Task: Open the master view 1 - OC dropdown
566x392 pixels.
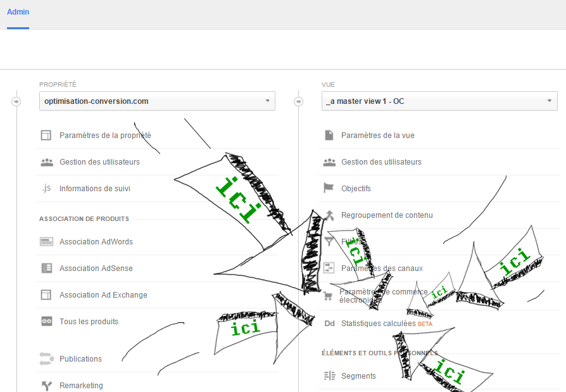Action: (439, 101)
